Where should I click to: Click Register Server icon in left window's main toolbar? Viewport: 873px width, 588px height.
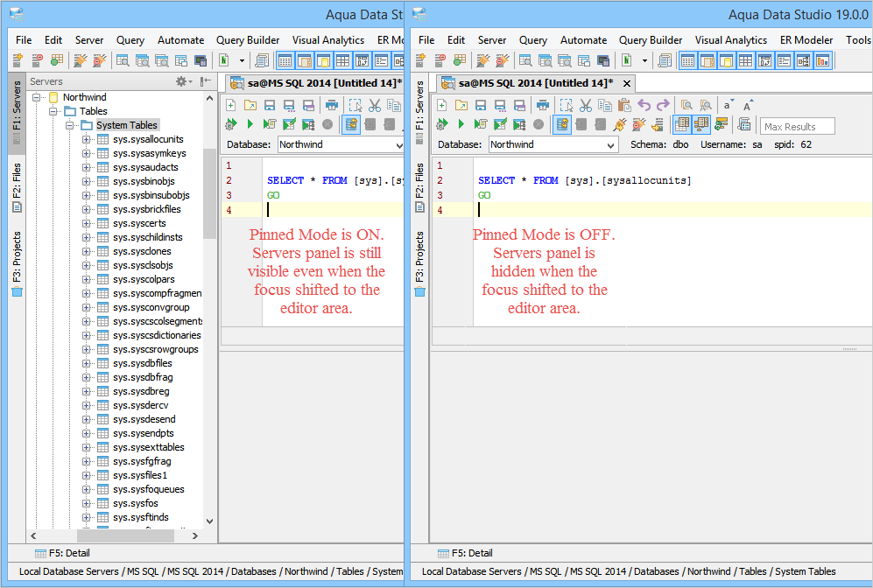point(18,60)
